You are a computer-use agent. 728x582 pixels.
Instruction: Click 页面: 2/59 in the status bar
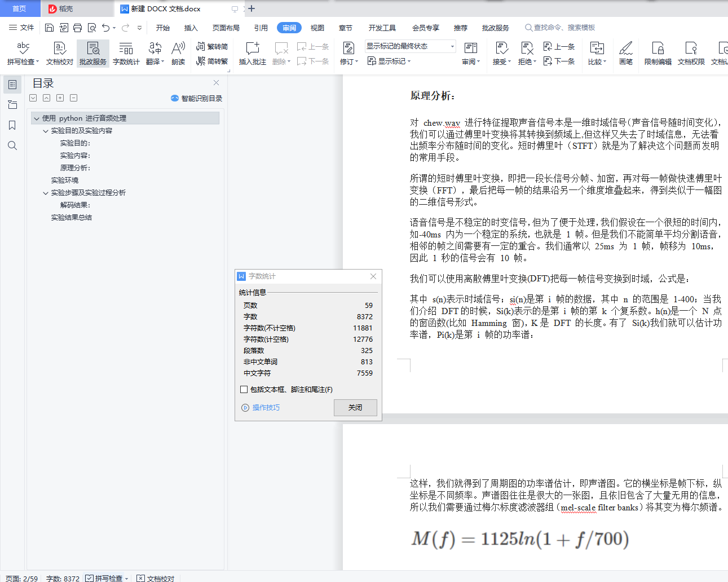coord(21,578)
